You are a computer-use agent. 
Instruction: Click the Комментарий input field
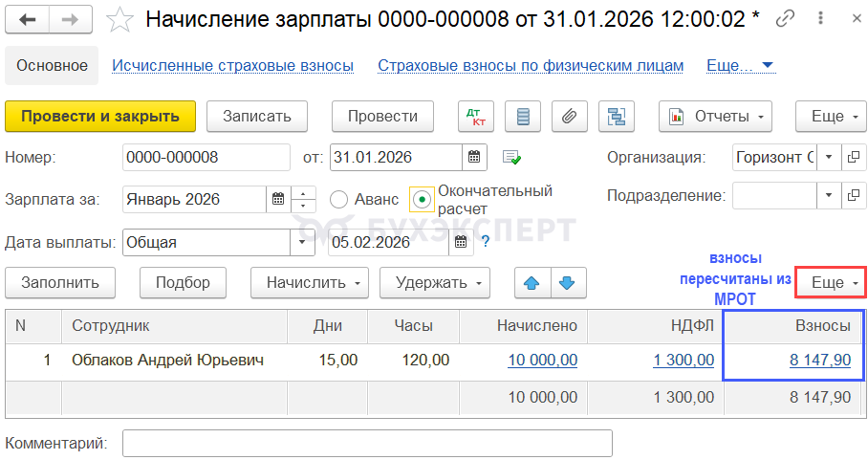click(x=367, y=444)
